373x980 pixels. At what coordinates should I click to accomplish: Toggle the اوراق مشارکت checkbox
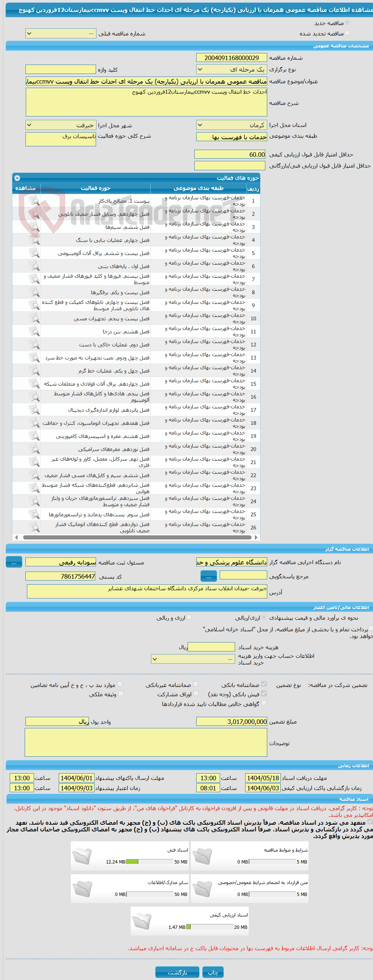pos(196,694)
